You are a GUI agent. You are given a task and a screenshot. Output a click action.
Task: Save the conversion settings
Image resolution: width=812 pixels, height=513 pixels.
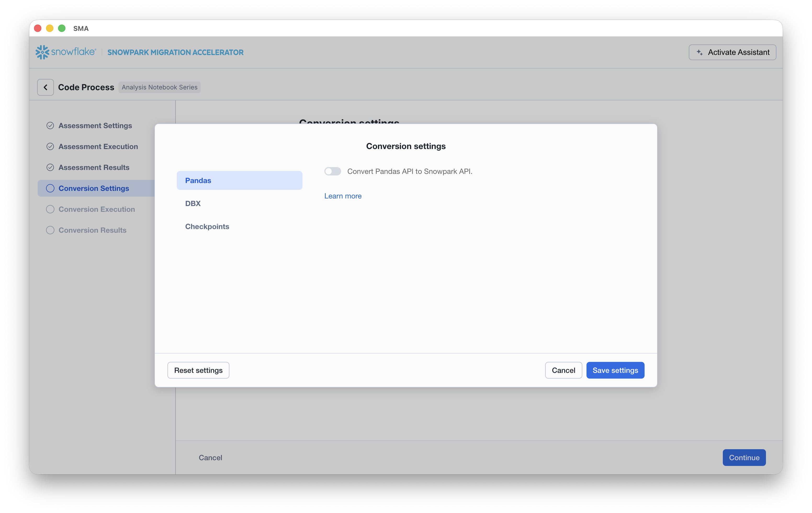click(x=615, y=370)
